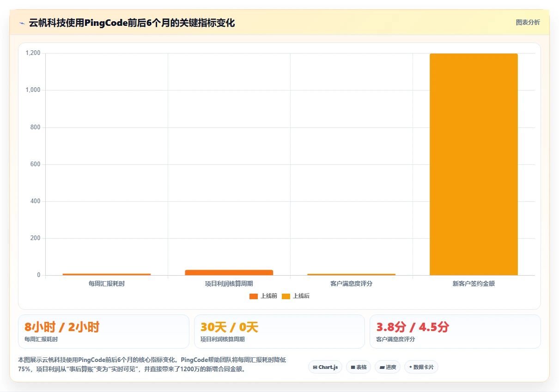
Task: Click the 客户满意度评分 card caption
Action: tap(395, 339)
